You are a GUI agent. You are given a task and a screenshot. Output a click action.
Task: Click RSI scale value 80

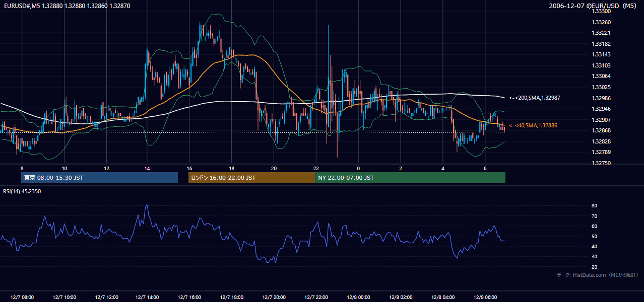point(595,206)
